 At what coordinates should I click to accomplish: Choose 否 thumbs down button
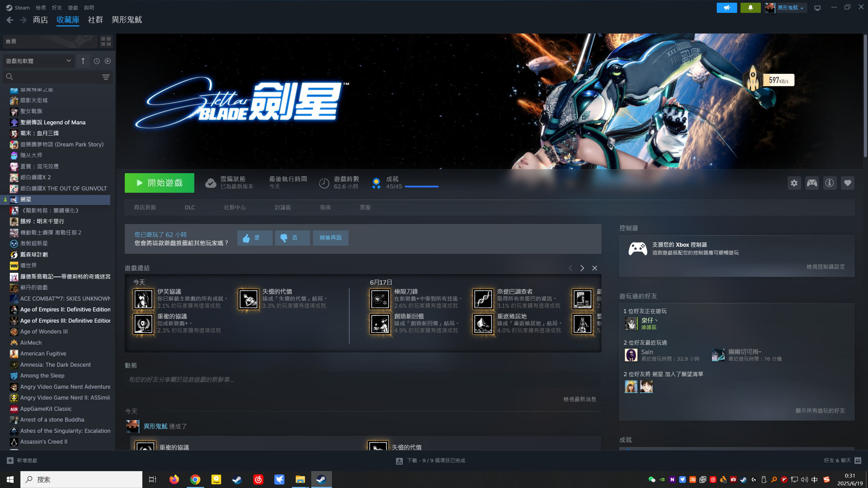point(292,238)
